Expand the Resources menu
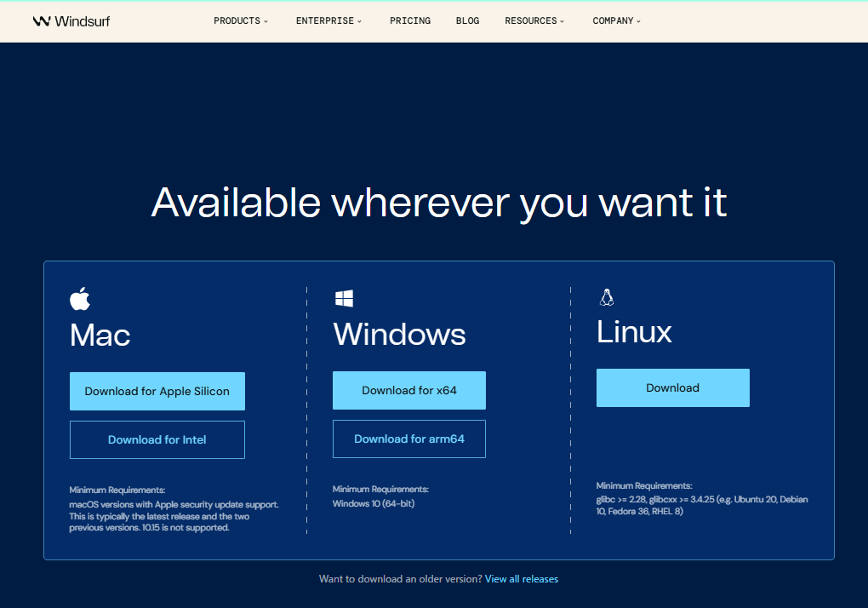868x608 pixels. (534, 21)
